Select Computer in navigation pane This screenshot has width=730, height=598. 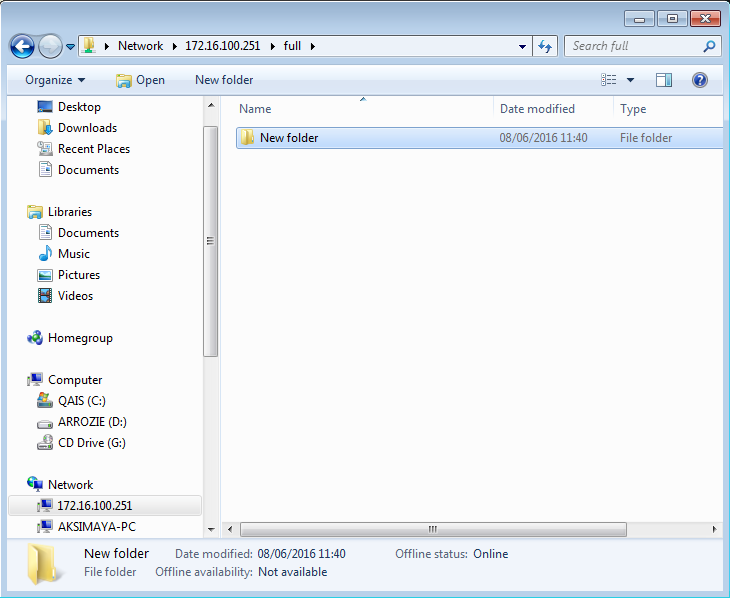coord(75,380)
